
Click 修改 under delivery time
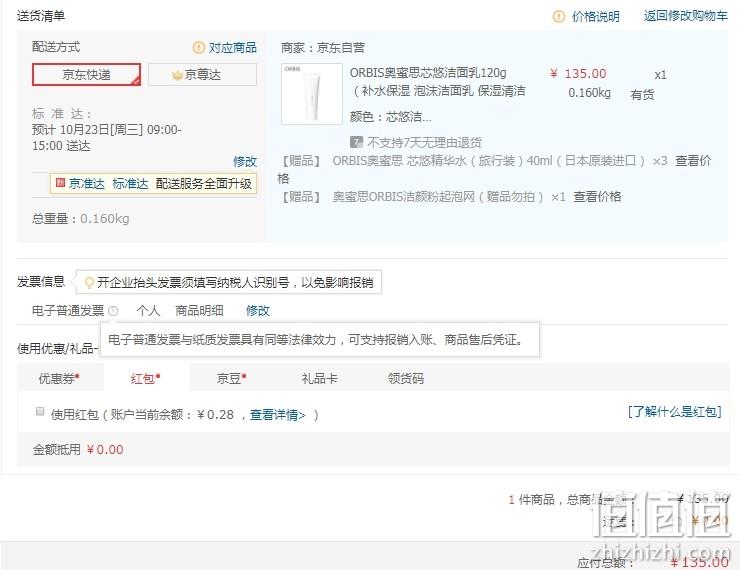(x=245, y=161)
